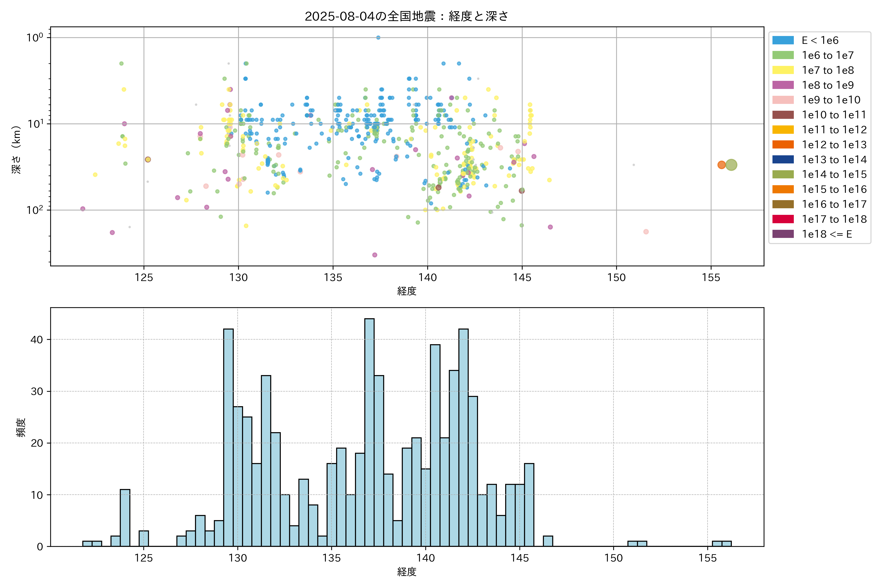Click the blue scatter point at depth 10^0
Screen dimensions: 882x588
point(378,37)
